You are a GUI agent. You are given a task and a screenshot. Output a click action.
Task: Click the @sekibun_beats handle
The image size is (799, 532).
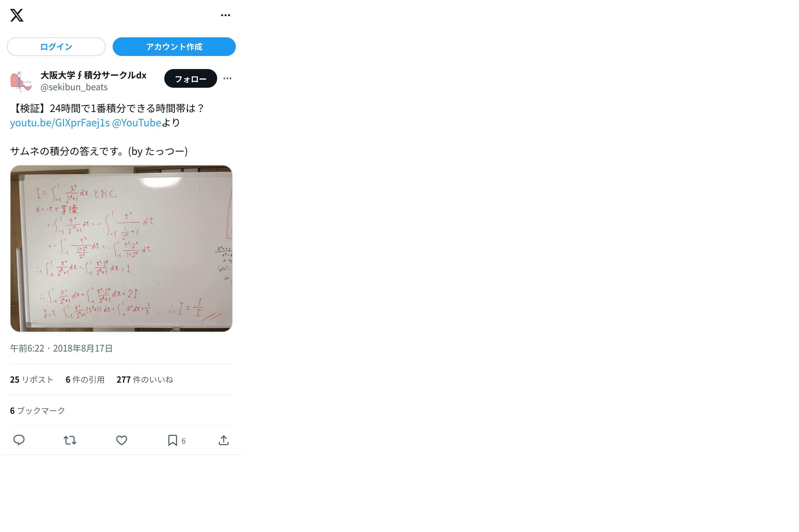tap(74, 87)
